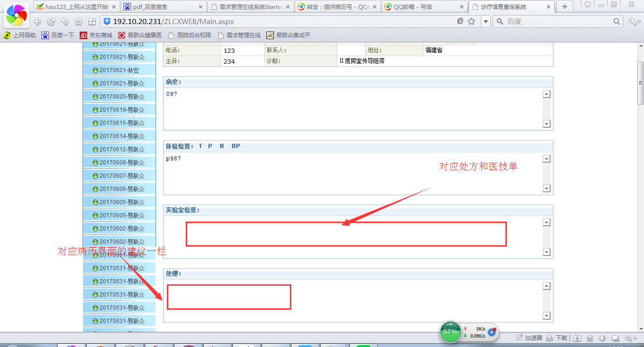This screenshot has width=644, height=347.
Task: Select the 20170620-易联众 visit record
Action: (x=119, y=97)
